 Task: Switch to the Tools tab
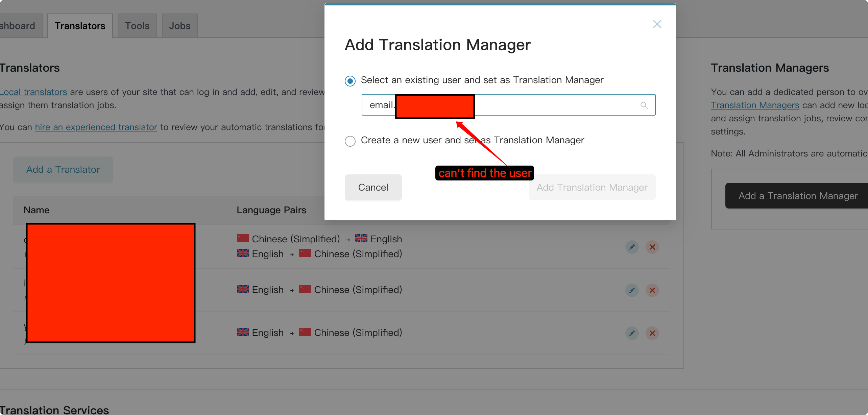point(137,26)
